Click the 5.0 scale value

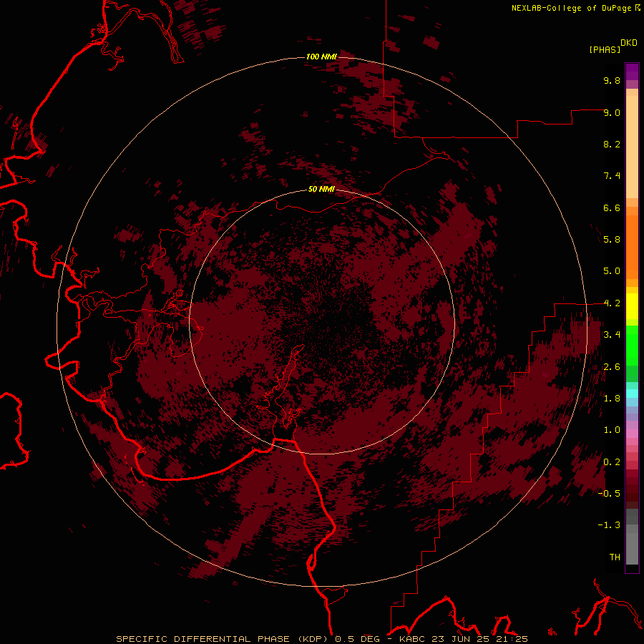612,271
